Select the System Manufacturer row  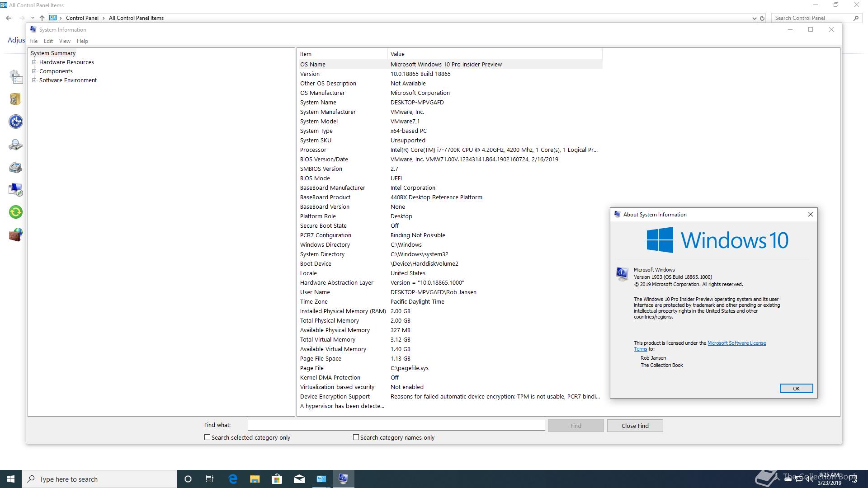(450, 112)
